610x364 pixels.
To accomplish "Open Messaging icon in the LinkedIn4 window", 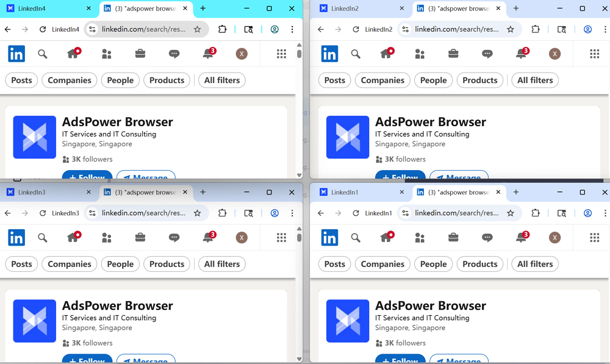I will [x=174, y=54].
